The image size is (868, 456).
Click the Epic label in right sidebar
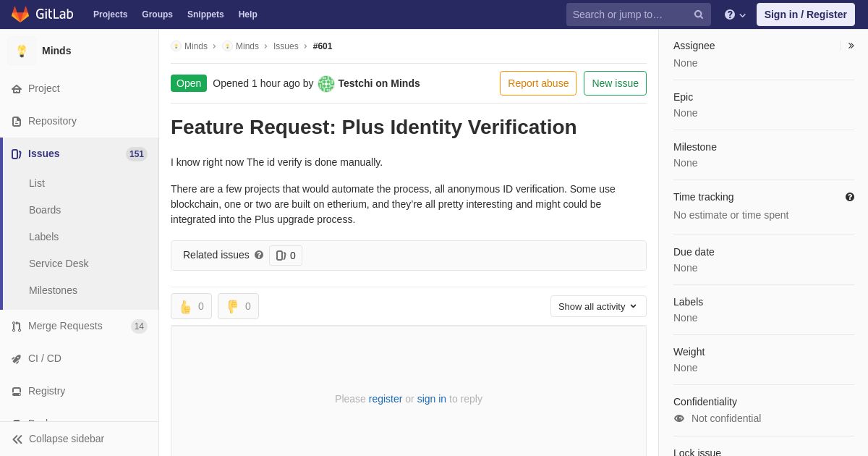[x=683, y=97]
